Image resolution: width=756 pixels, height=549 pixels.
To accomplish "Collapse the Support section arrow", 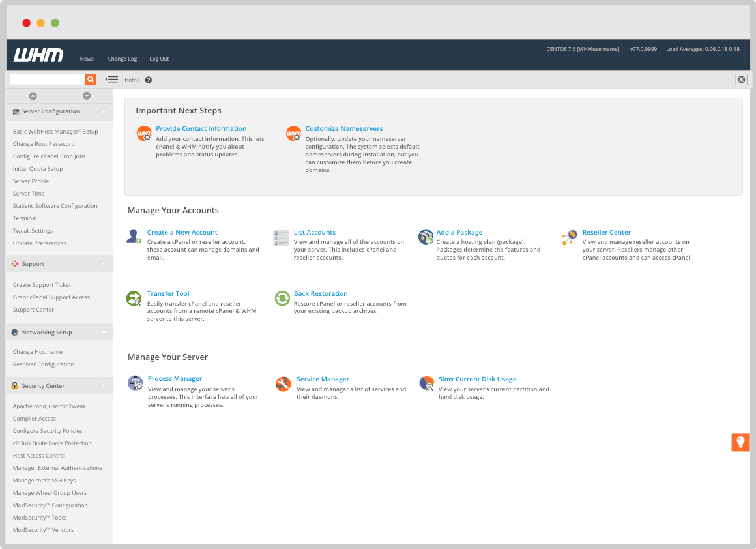I will click(104, 264).
